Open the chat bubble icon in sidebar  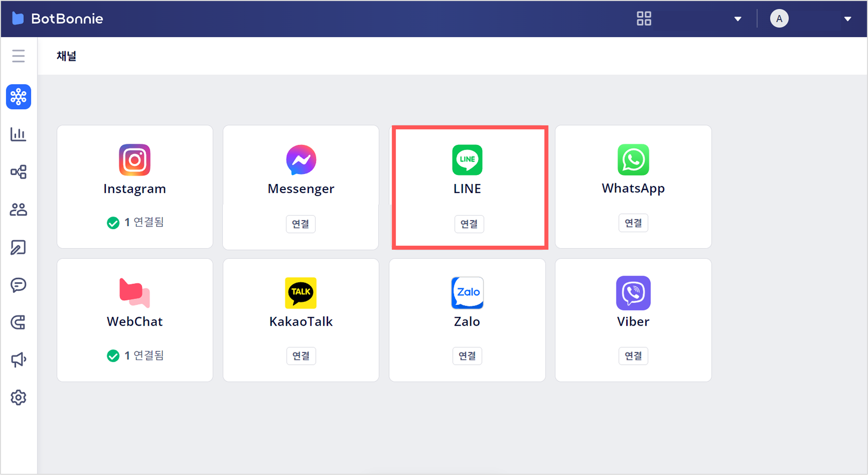[18, 285]
